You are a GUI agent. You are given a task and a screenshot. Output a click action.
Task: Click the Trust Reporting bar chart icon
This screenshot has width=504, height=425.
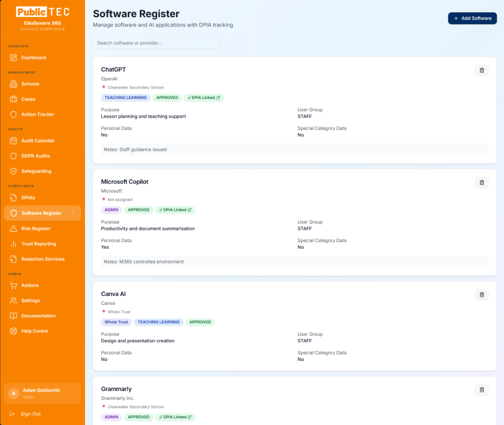coord(13,244)
